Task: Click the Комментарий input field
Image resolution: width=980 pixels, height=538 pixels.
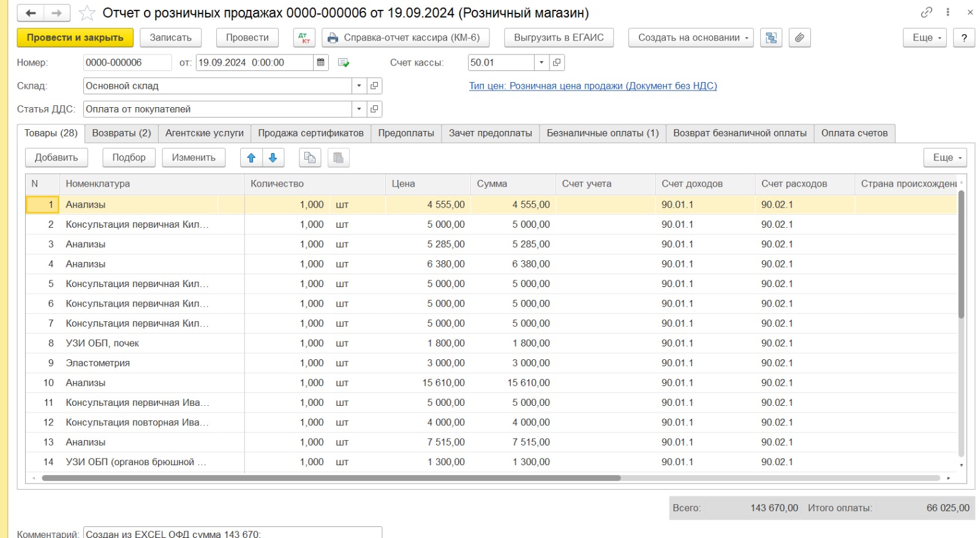Action: click(233, 533)
